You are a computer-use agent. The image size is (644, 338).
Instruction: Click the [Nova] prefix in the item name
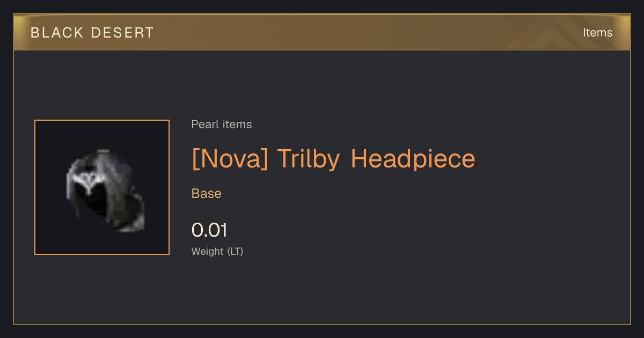[x=230, y=159]
